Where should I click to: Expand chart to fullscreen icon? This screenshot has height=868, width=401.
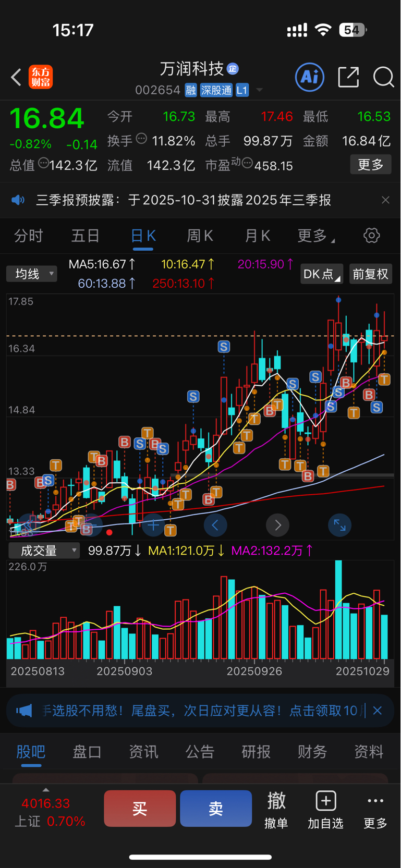[x=339, y=525]
